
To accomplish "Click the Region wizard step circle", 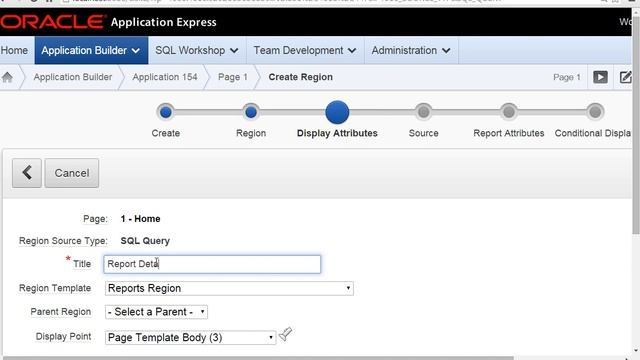I will tap(251, 112).
